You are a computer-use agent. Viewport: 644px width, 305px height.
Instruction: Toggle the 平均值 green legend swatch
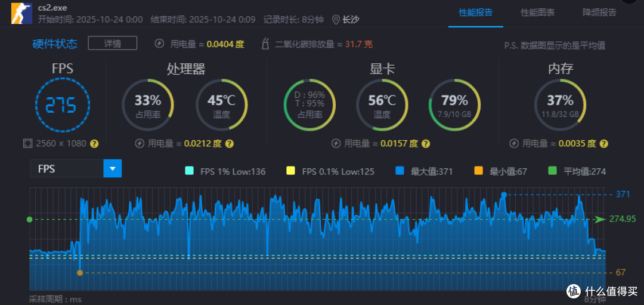552,171
